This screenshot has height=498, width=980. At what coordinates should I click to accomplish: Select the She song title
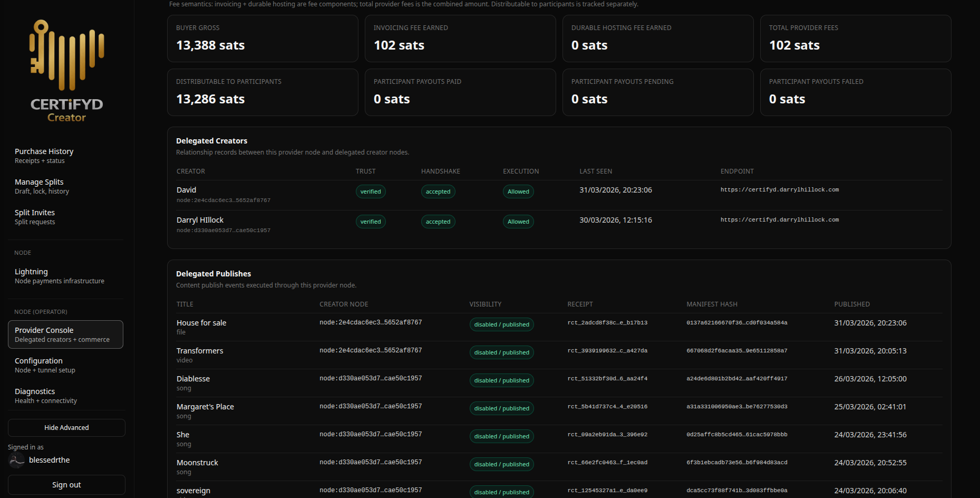click(x=183, y=435)
